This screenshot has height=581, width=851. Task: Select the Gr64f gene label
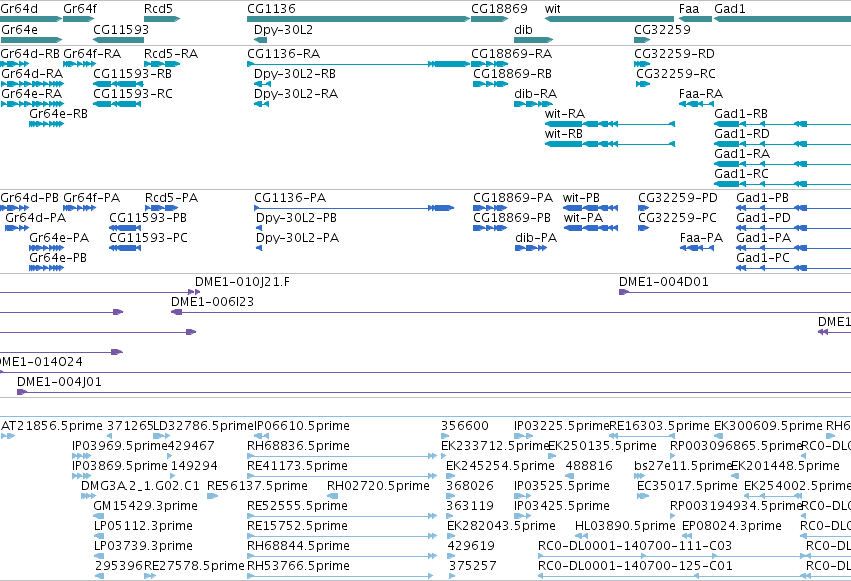80,9
